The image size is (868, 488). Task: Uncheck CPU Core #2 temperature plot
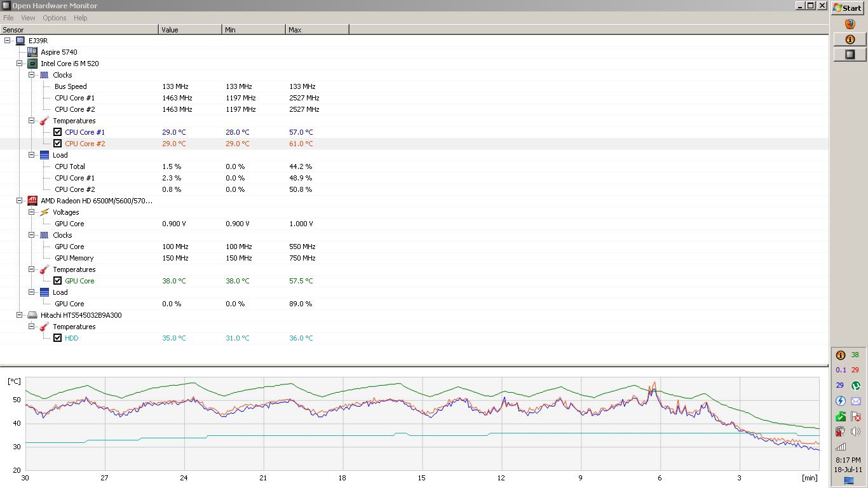[58, 144]
